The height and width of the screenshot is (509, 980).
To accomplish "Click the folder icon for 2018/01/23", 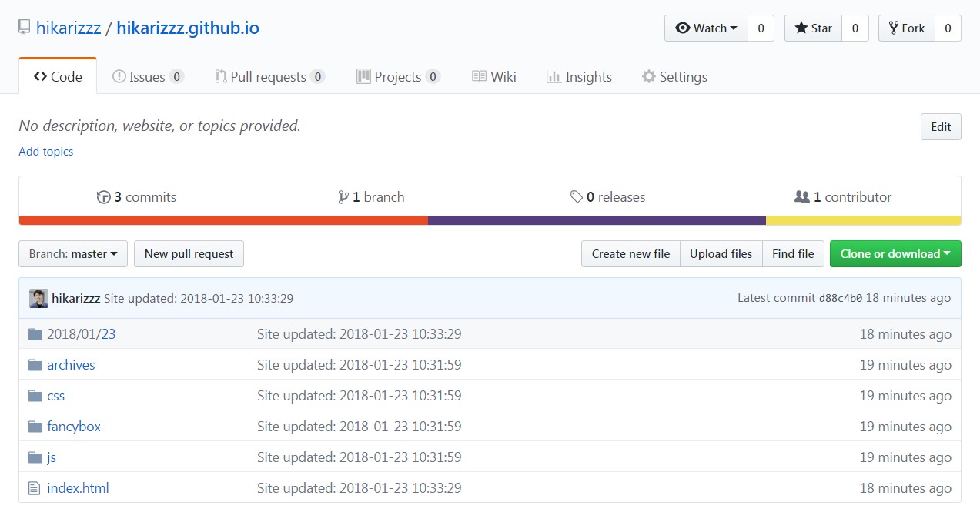I will coord(35,334).
